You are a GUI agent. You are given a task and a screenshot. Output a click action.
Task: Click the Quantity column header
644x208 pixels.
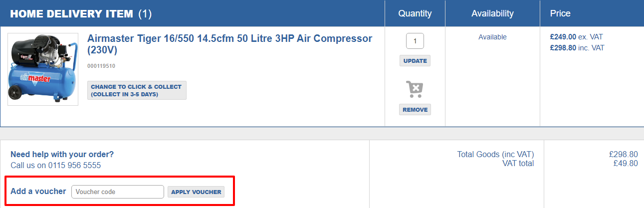[x=415, y=13]
